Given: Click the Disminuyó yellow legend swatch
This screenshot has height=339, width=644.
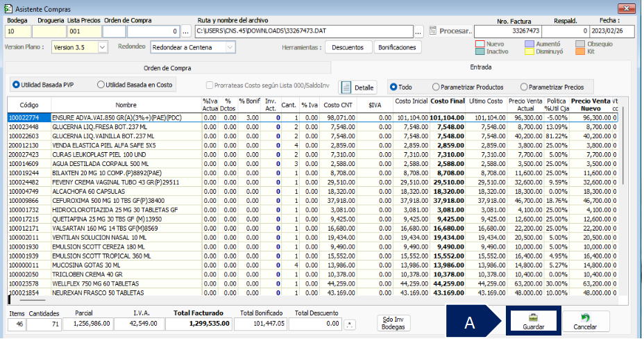Looking at the screenshot, I should click(529, 52).
